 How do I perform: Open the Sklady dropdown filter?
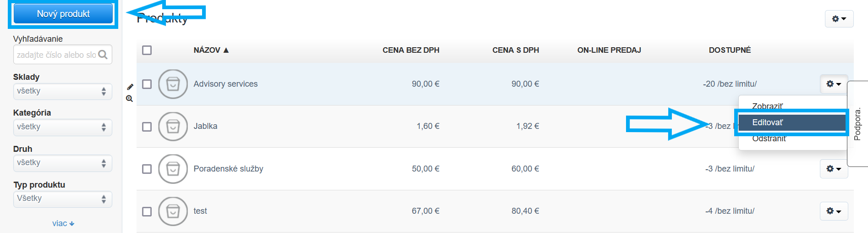[x=62, y=91]
